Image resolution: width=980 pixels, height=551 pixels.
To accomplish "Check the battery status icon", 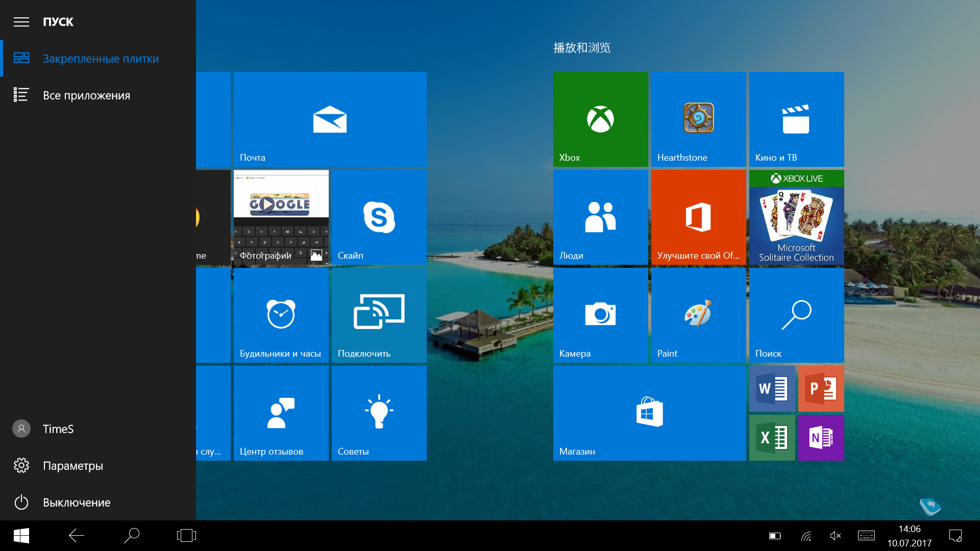I will click(775, 536).
